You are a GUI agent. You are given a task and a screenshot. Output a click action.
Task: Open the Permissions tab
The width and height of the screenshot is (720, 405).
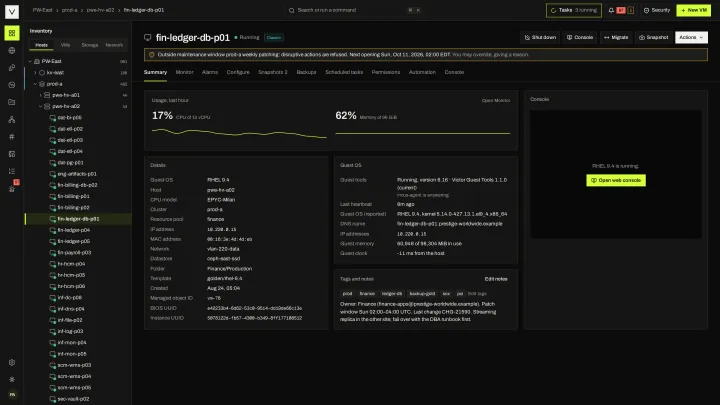(x=386, y=72)
